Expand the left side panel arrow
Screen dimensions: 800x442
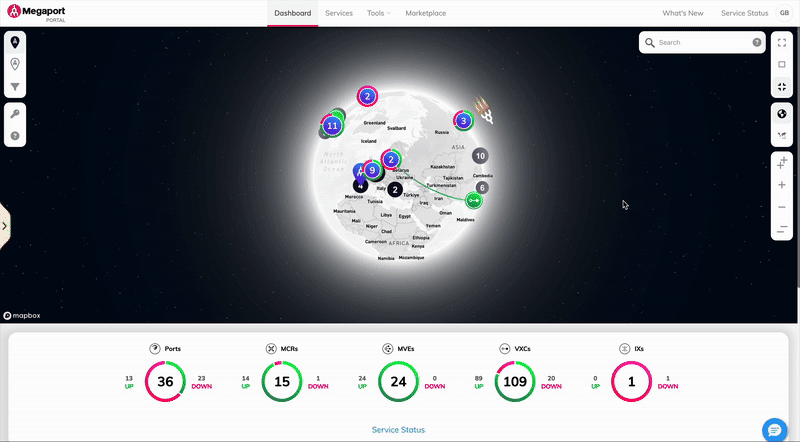click(x=4, y=226)
